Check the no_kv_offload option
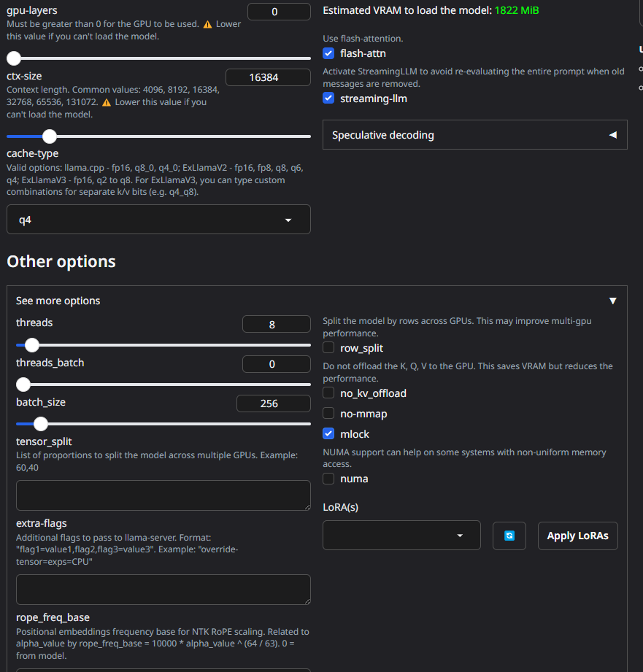 point(328,393)
